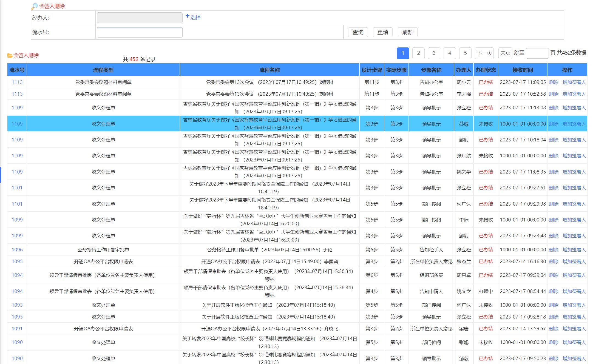Click the 流水号 input field

pyautogui.click(x=140, y=32)
